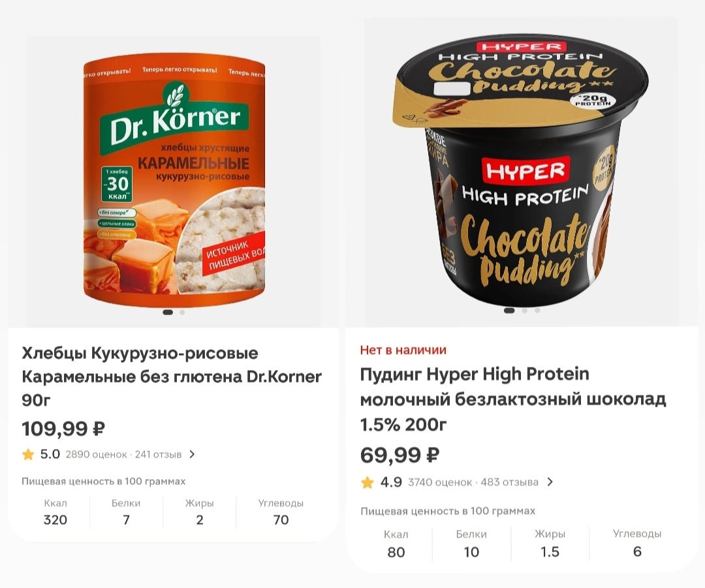
Task: Click the Ккал 320 nutrition cell
Action: click(55, 512)
